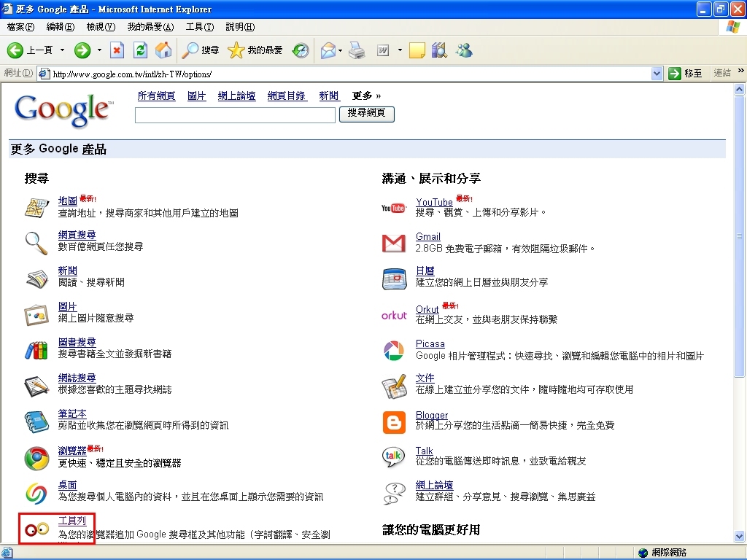Stop page loading with red X button
Image resolution: width=747 pixels, height=560 pixels.
coord(117,50)
